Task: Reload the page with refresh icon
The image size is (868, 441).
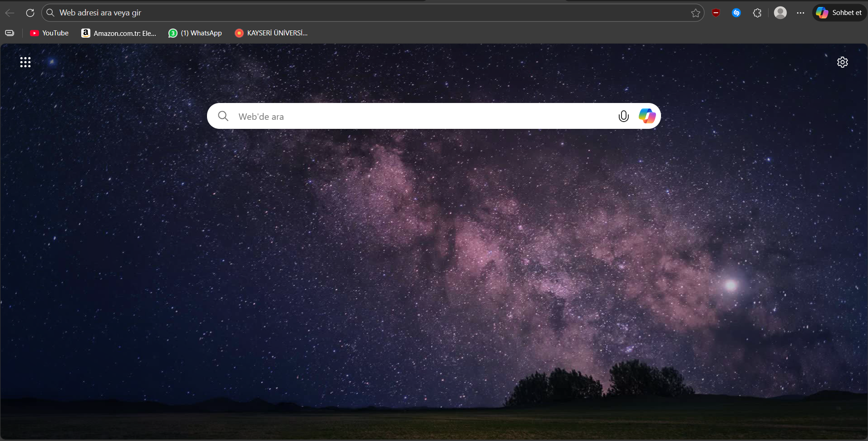Action: click(30, 13)
